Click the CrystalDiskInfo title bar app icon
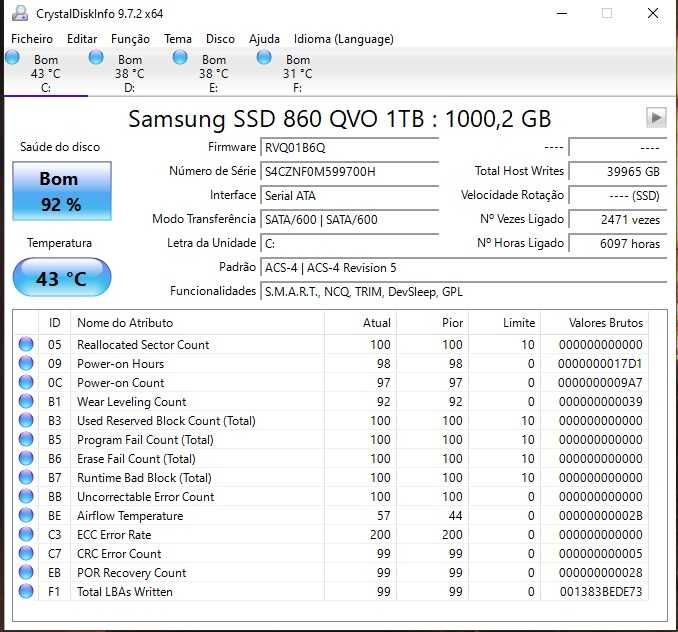The height and width of the screenshot is (632, 678). click(x=19, y=13)
